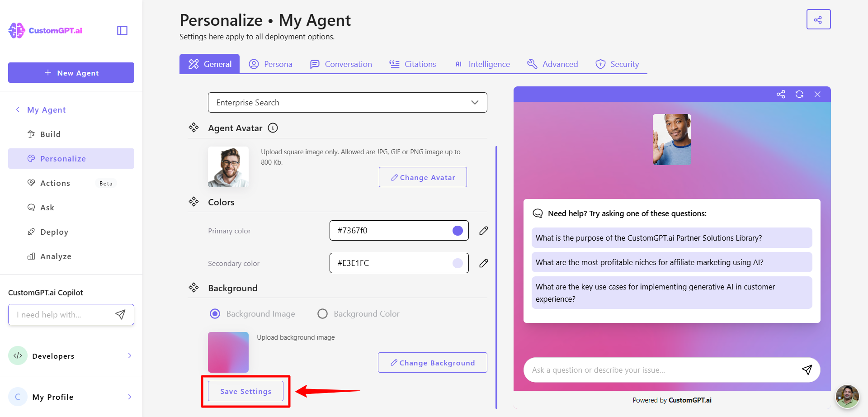Click the secondary color hex field
The height and width of the screenshot is (417, 868).
[x=399, y=263]
